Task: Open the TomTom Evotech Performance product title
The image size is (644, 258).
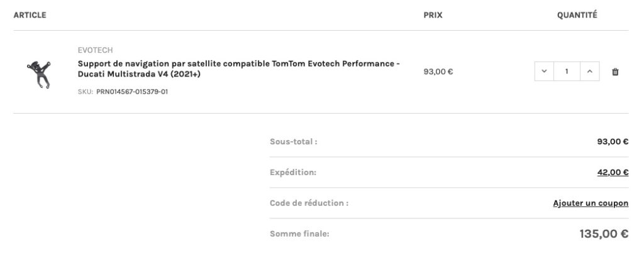Action: click(x=238, y=69)
